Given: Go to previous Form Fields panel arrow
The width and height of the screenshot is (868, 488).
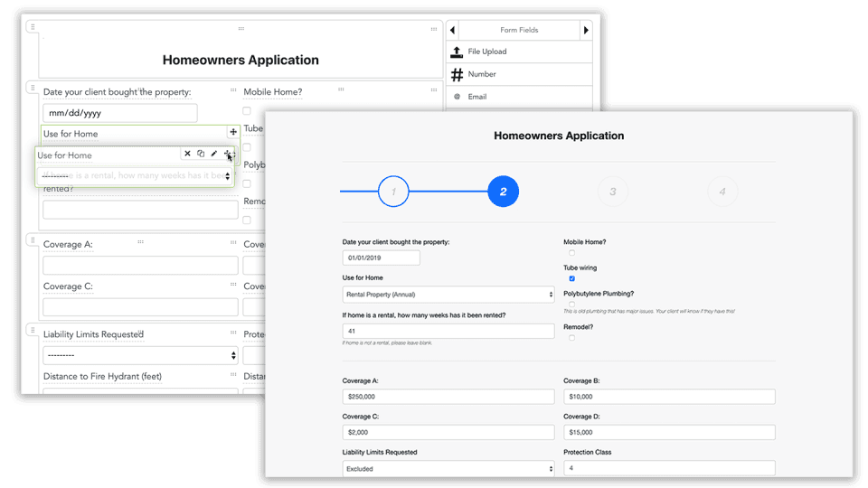Looking at the screenshot, I should [452, 30].
